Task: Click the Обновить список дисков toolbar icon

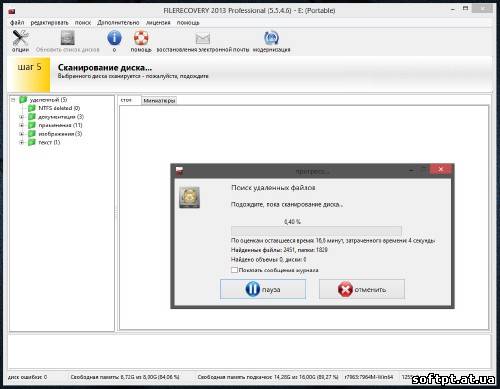Action: (x=68, y=38)
